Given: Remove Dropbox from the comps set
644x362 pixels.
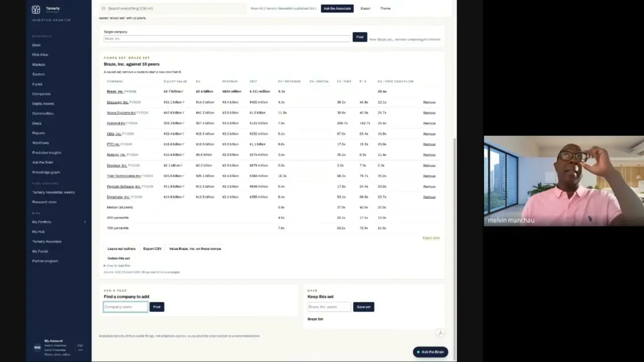Looking at the screenshot, I should click(x=429, y=165).
